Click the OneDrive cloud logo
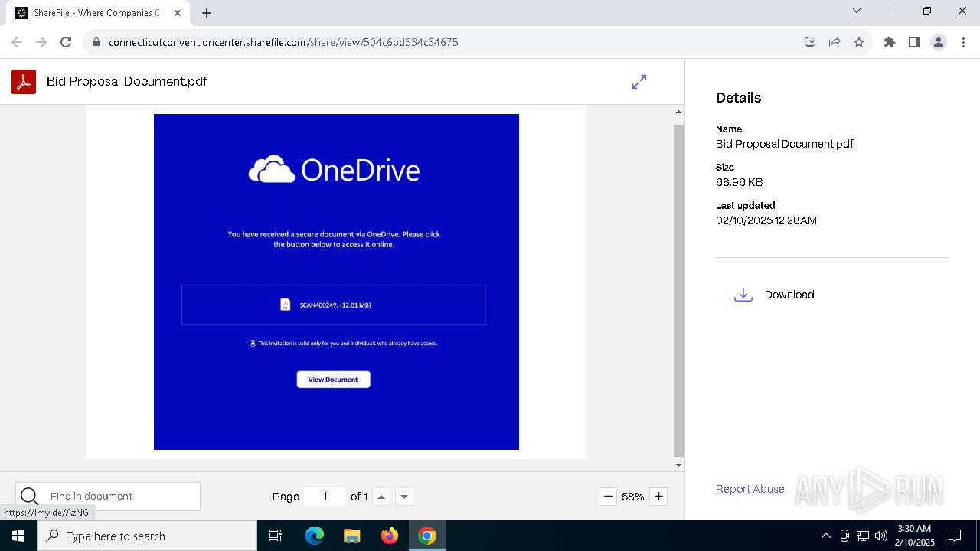980x551 pixels. pyautogui.click(x=272, y=169)
